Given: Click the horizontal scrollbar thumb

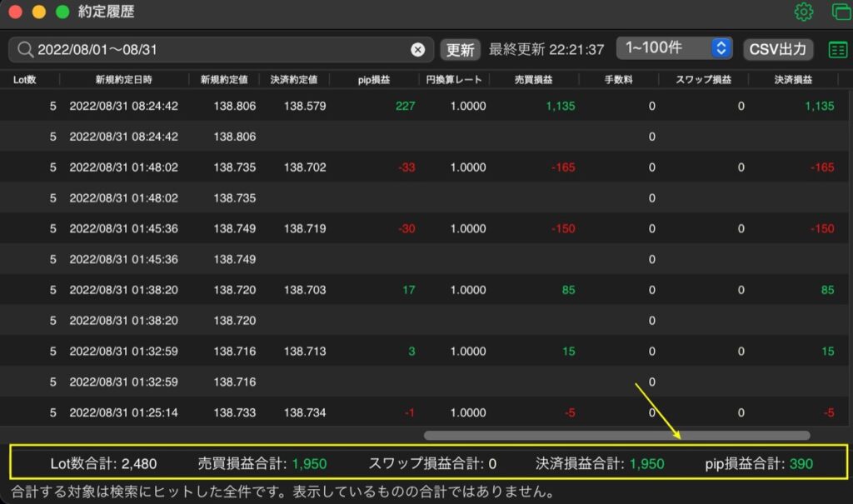Looking at the screenshot, I should pyautogui.click(x=617, y=436).
